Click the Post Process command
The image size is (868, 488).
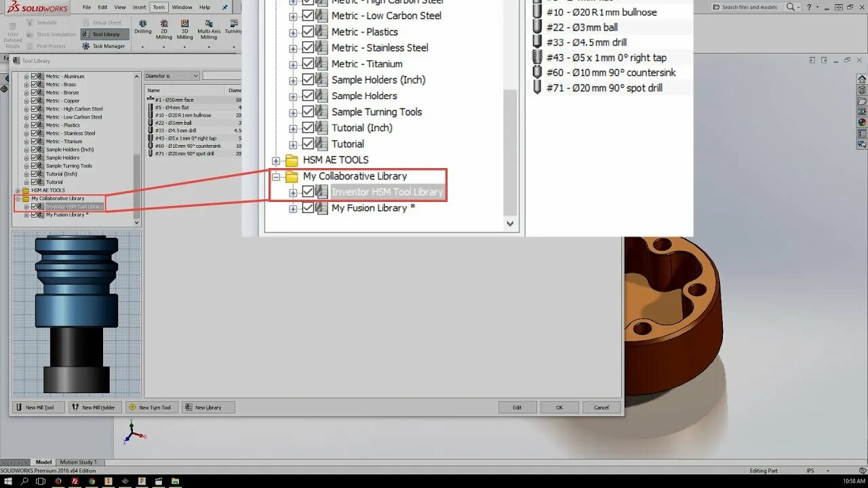pos(46,46)
